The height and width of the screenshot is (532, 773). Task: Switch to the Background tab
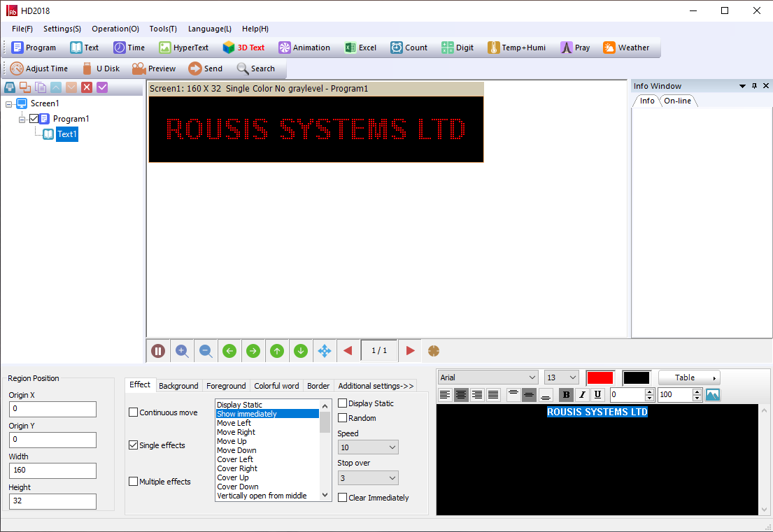[178, 386]
